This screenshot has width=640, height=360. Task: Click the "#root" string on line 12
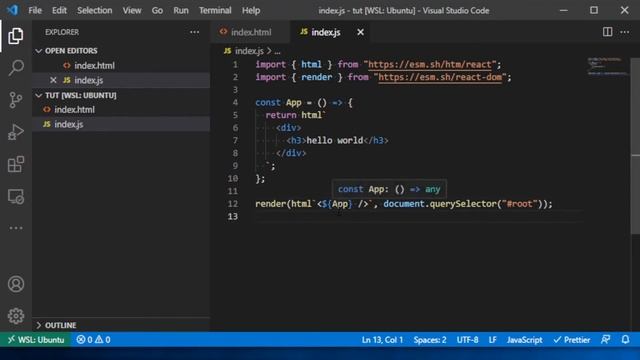pyautogui.click(x=520, y=204)
